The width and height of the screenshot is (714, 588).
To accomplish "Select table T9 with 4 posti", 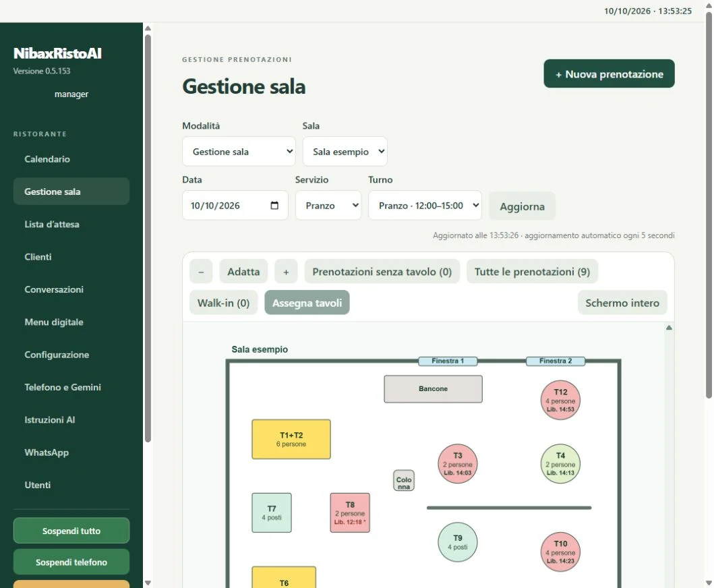I will [458, 542].
